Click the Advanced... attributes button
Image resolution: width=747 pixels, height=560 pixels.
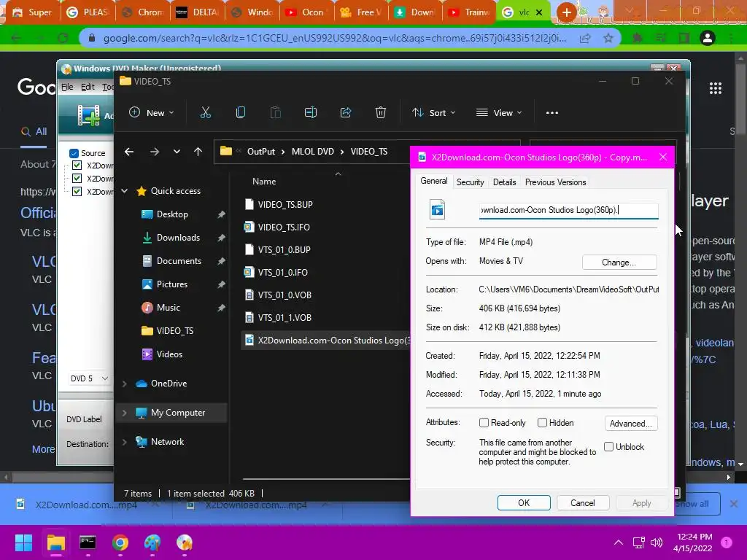point(631,424)
